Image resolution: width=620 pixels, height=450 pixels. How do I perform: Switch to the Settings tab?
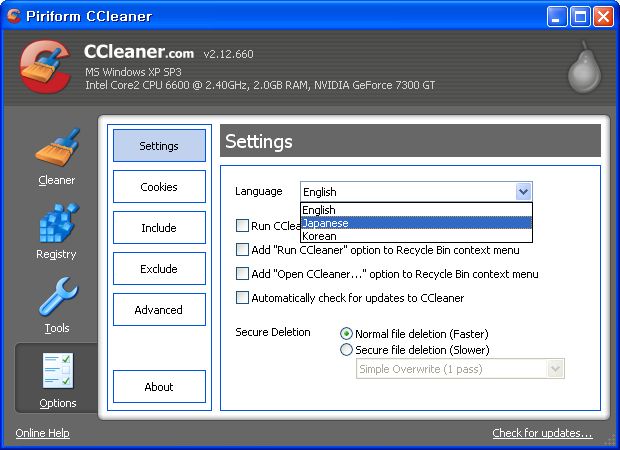tap(159, 146)
